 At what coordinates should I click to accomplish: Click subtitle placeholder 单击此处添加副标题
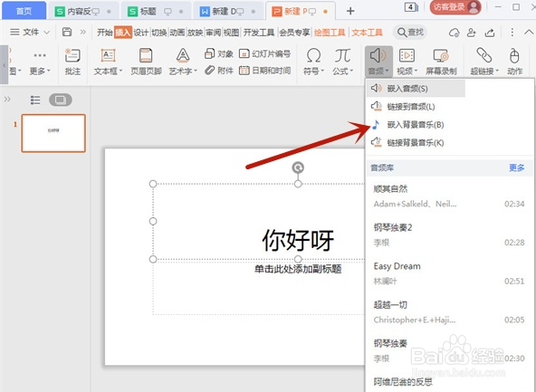pos(298,269)
